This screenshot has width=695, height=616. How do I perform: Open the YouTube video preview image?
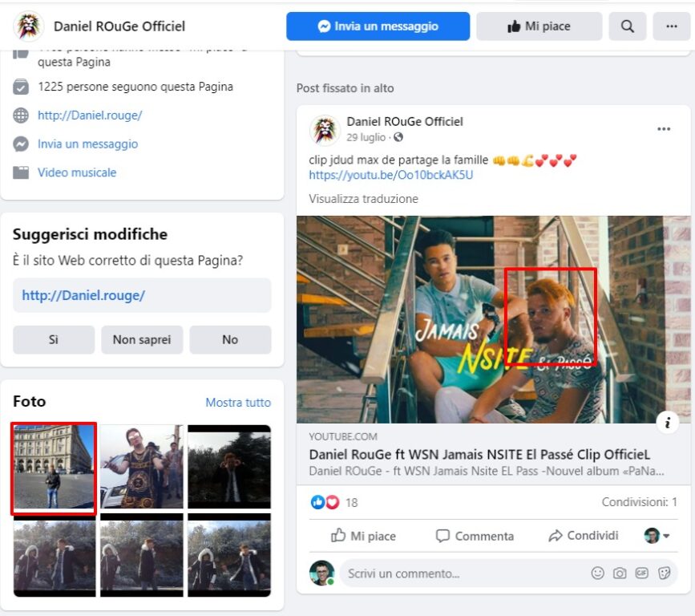click(x=493, y=319)
